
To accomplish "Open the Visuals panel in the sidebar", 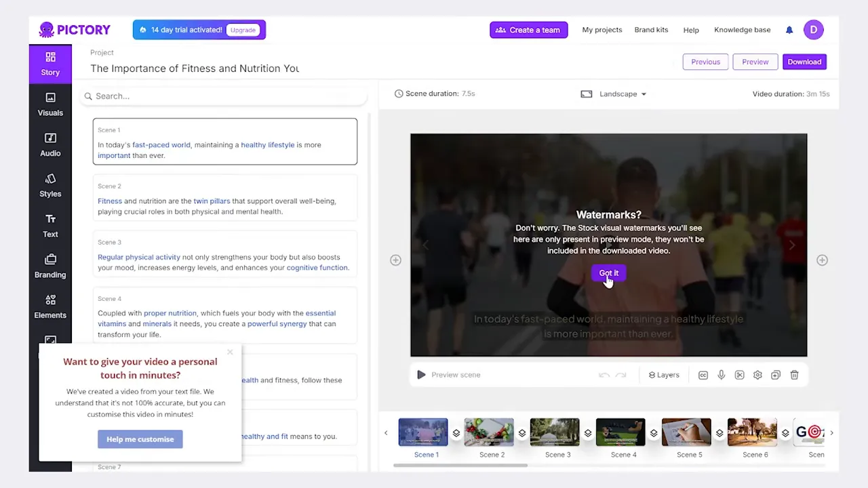I will tap(50, 104).
